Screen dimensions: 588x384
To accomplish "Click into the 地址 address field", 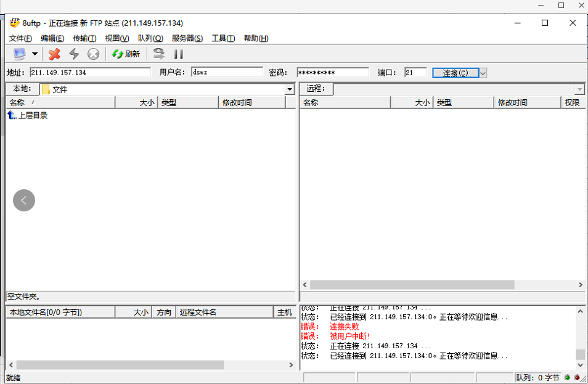I will pos(90,73).
